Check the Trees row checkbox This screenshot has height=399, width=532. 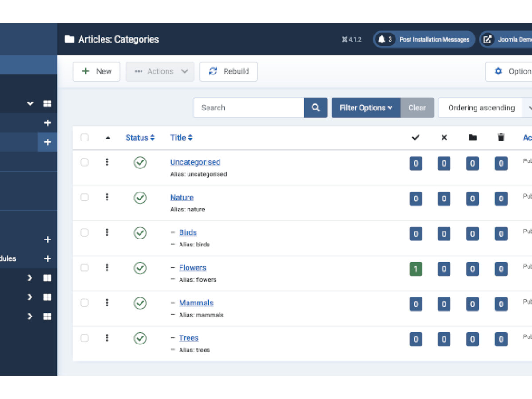click(84, 338)
